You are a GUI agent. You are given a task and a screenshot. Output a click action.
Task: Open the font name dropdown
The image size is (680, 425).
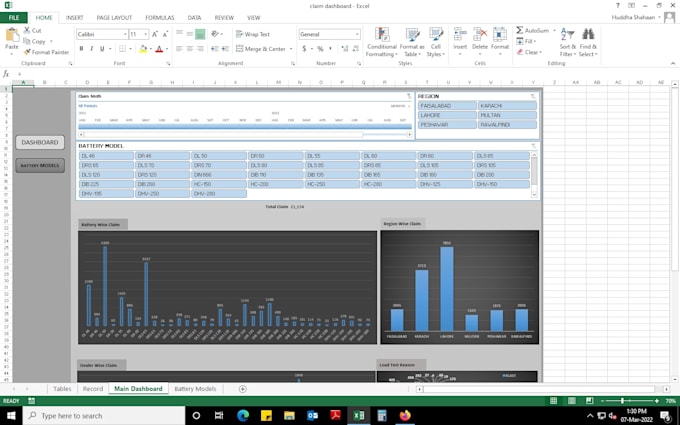click(123, 34)
